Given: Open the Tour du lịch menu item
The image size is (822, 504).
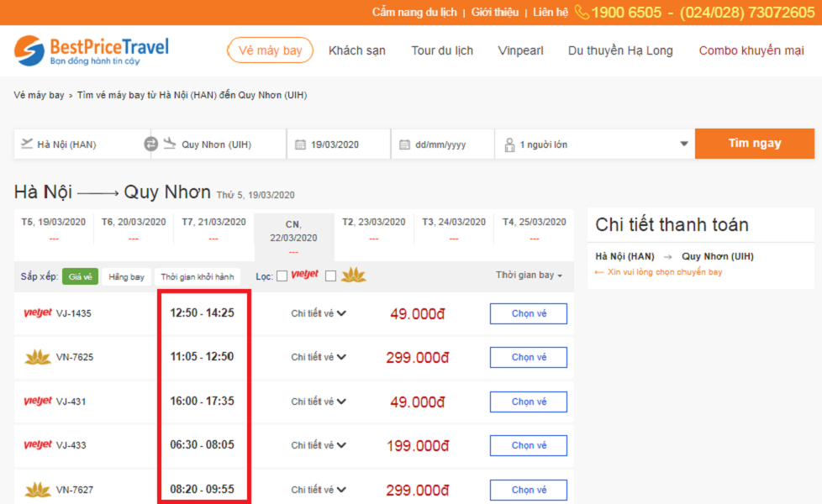Looking at the screenshot, I should point(442,50).
